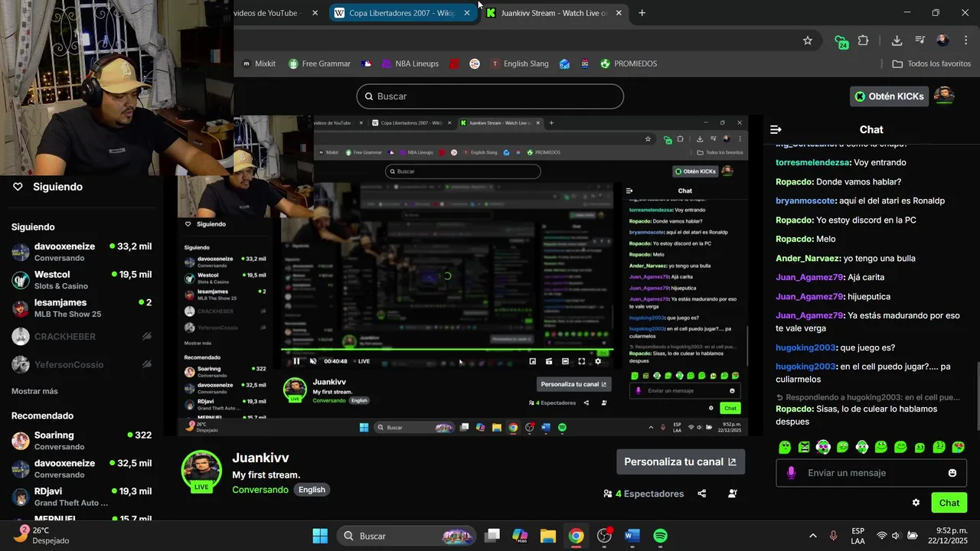Click the Siguiendo heart heading
This screenshot has width=980, height=551.
(47, 187)
